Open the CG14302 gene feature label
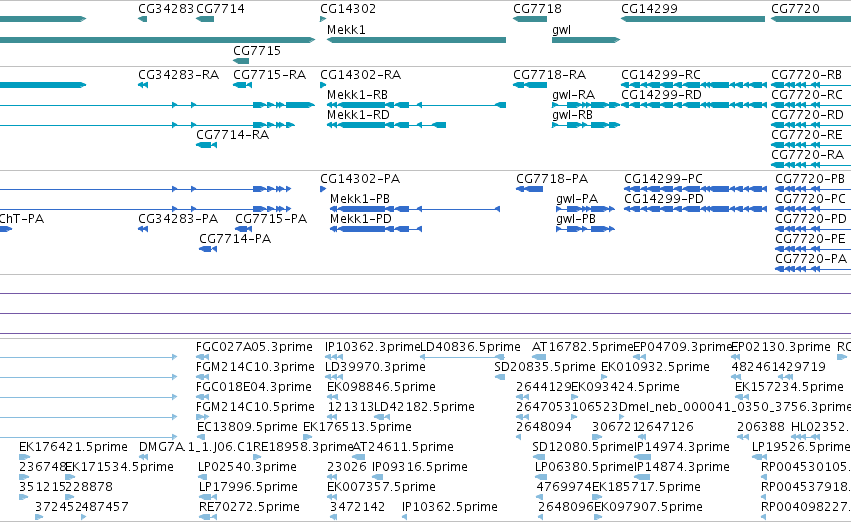851x522 pixels. tap(348, 9)
